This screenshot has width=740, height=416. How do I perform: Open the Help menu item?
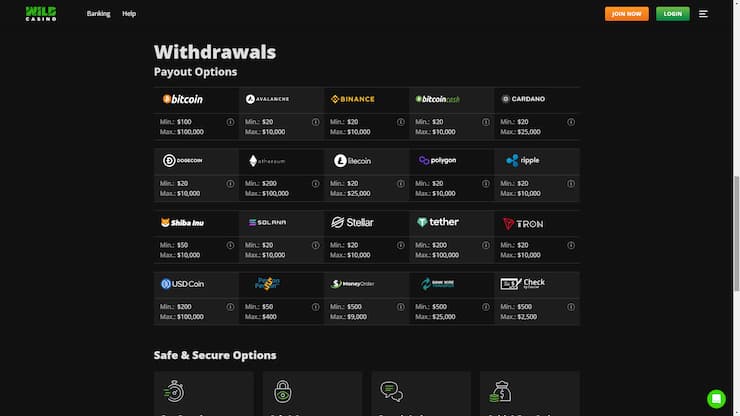[129, 14]
